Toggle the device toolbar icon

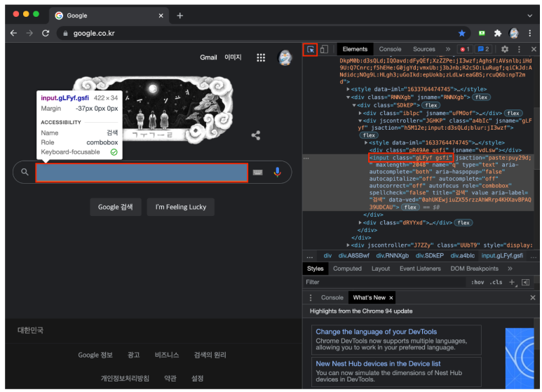pos(324,49)
